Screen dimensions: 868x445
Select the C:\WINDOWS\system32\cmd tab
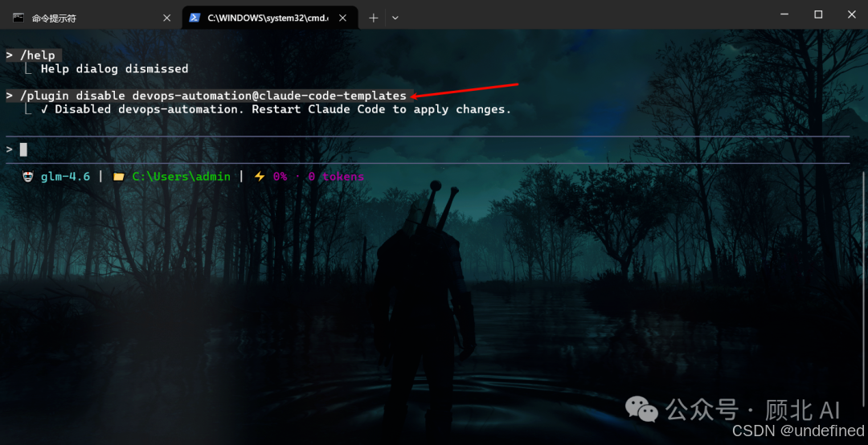click(269, 18)
